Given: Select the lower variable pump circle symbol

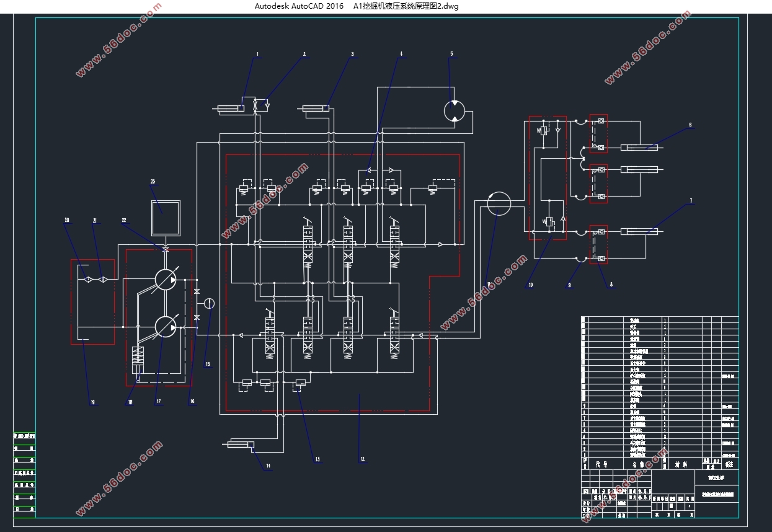Looking at the screenshot, I should pos(165,327).
